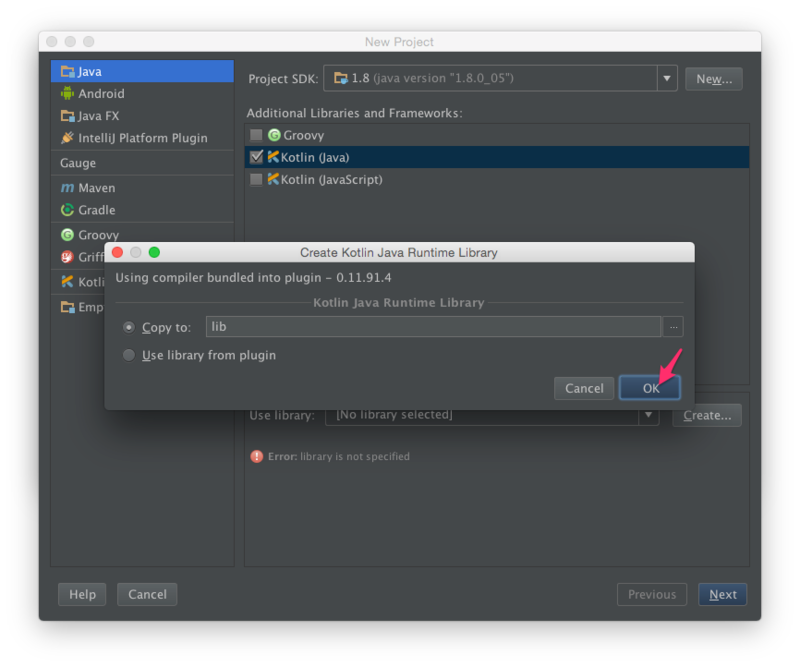
Task: Click the Kotlin (JavaScript) framework icon
Action: [273, 179]
